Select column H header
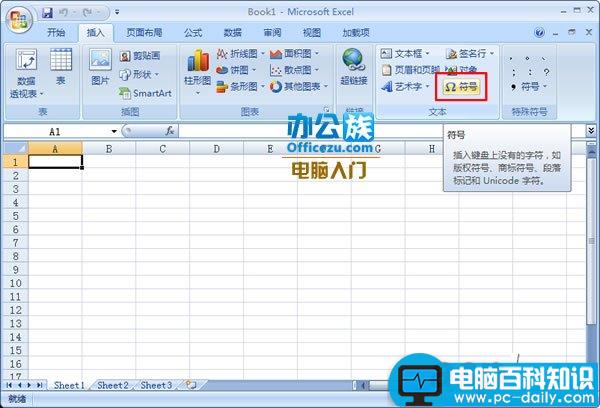 pyautogui.click(x=431, y=149)
